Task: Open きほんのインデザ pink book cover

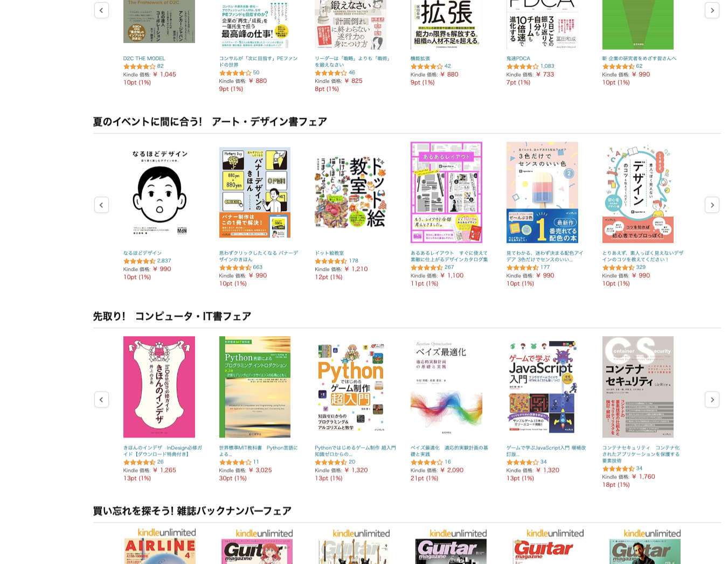Action: 159,387
